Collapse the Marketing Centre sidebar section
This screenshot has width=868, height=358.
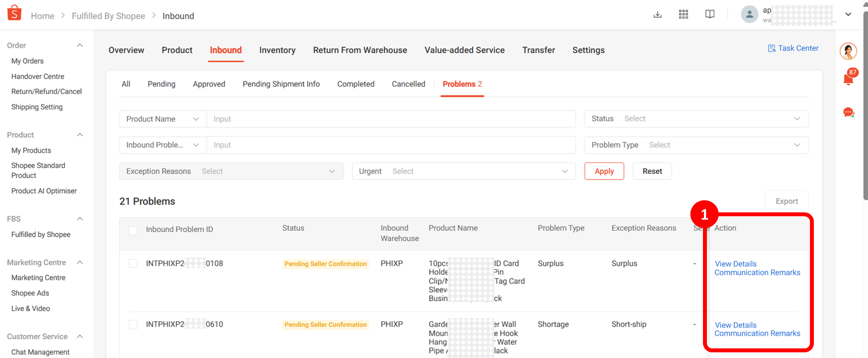point(80,263)
